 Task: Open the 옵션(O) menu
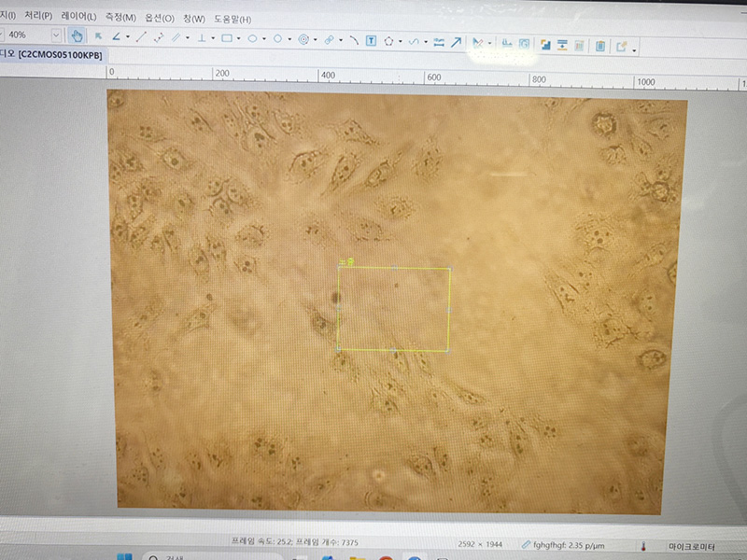159,18
